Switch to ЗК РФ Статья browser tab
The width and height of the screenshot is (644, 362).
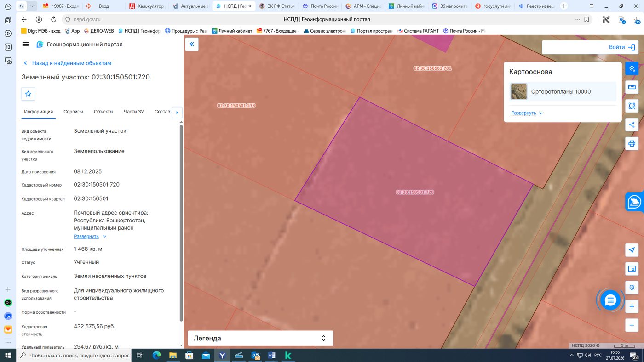pos(277,6)
